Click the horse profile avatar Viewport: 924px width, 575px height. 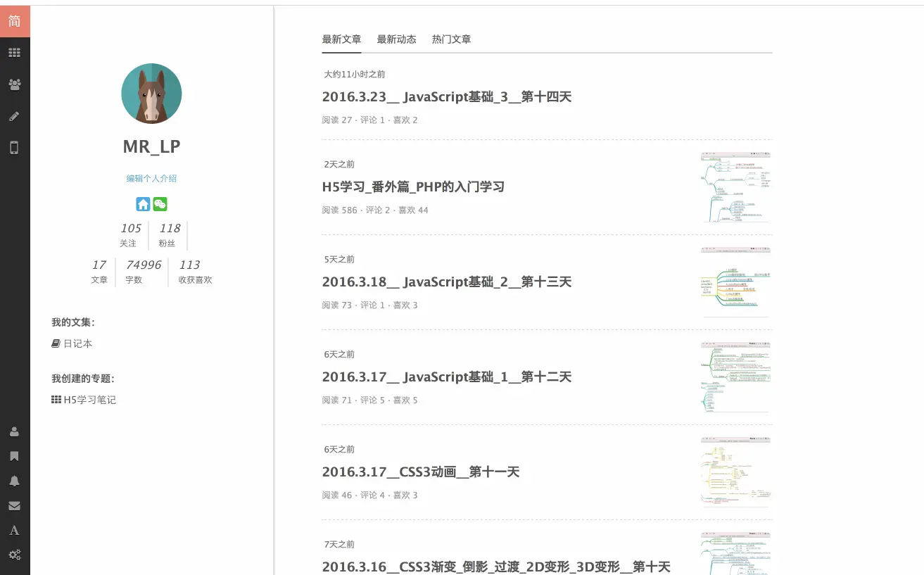(151, 94)
